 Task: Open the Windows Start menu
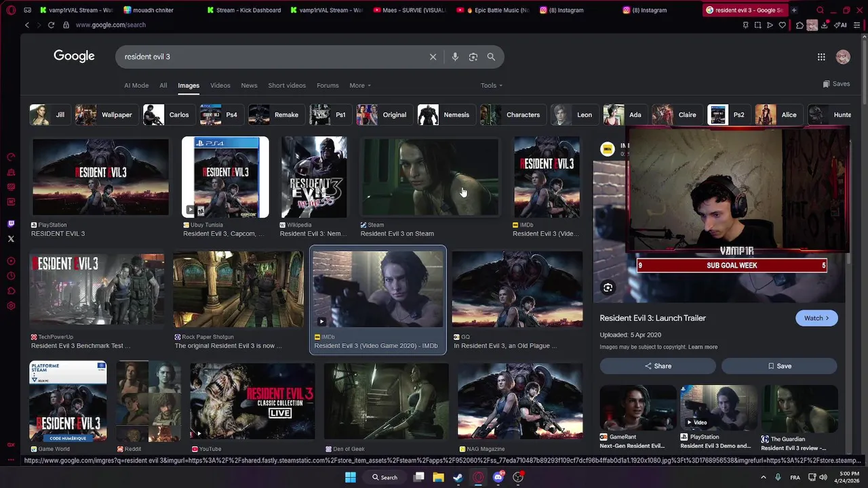(351, 477)
